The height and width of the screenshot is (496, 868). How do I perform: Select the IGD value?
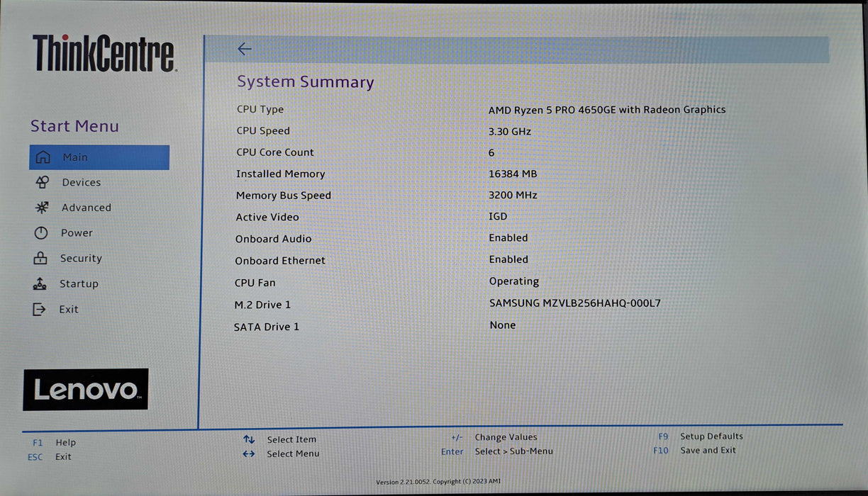click(x=498, y=217)
